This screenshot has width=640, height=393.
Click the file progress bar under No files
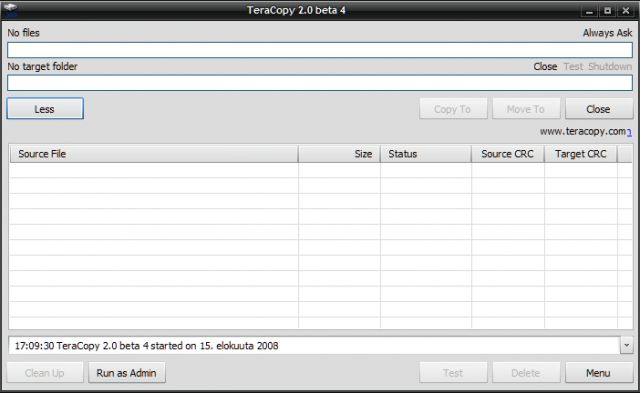(320, 50)
